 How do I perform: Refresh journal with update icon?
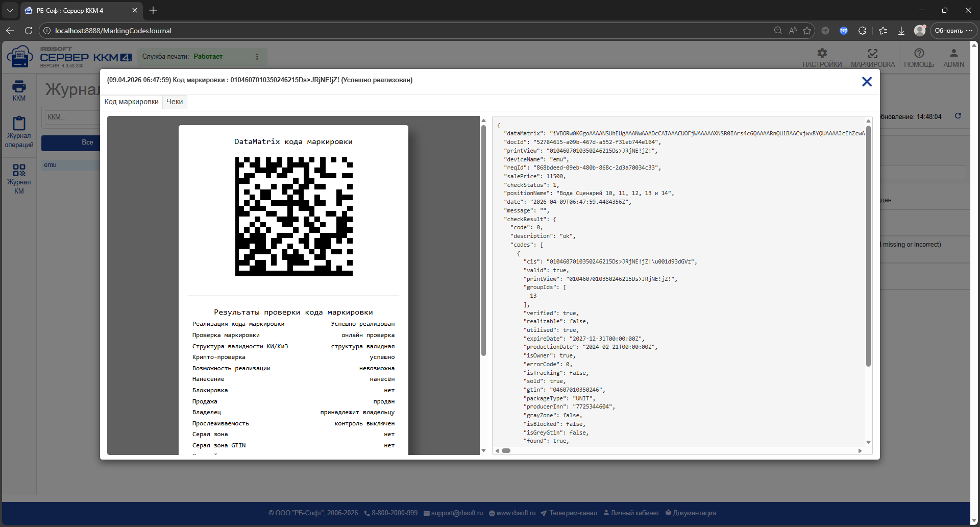(x=958, y=116)
